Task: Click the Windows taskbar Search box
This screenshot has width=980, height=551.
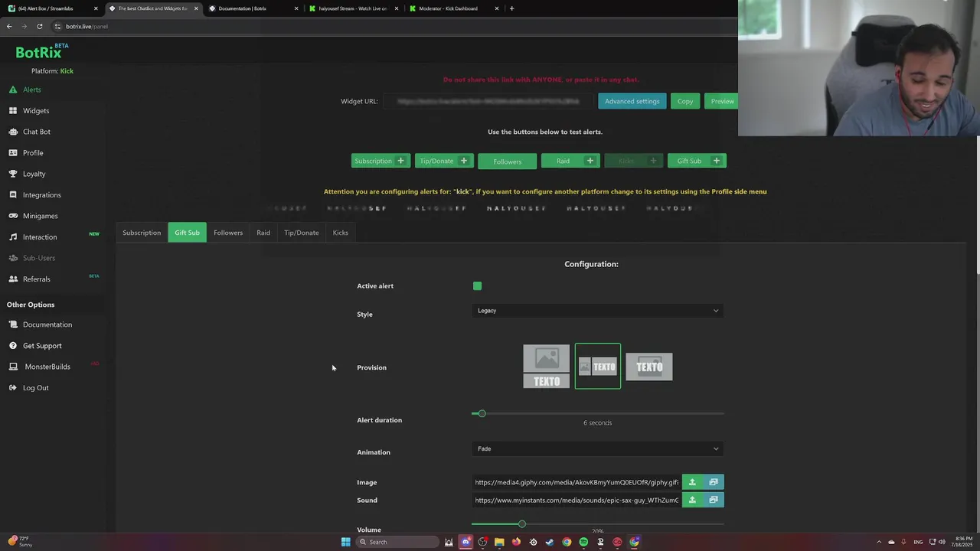Action: coord(398,542)
